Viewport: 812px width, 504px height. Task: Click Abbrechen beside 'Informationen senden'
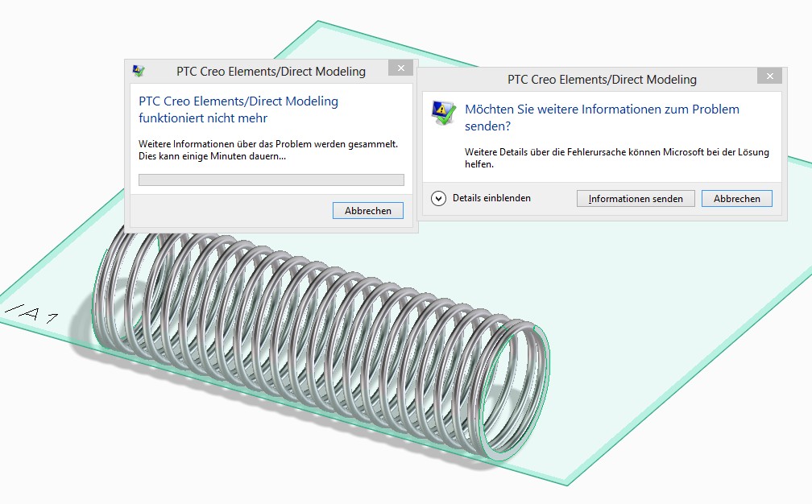(x=736, y=199)
